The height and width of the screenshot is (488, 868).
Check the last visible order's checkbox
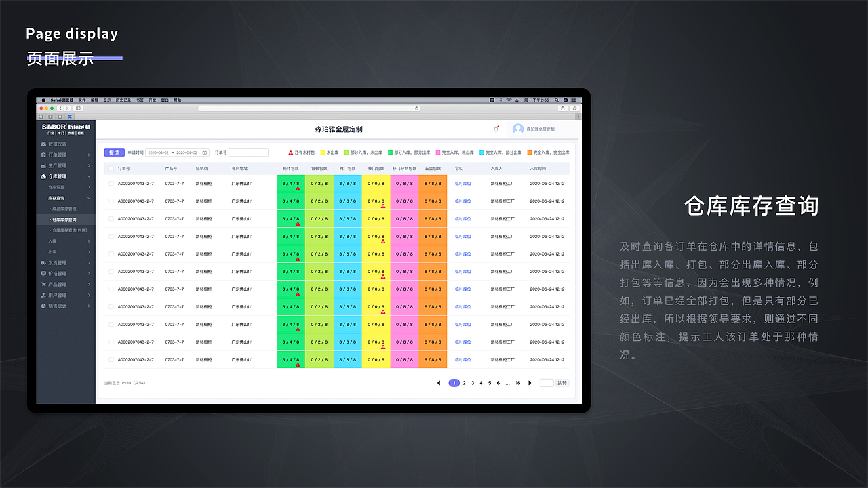(111, 359)
